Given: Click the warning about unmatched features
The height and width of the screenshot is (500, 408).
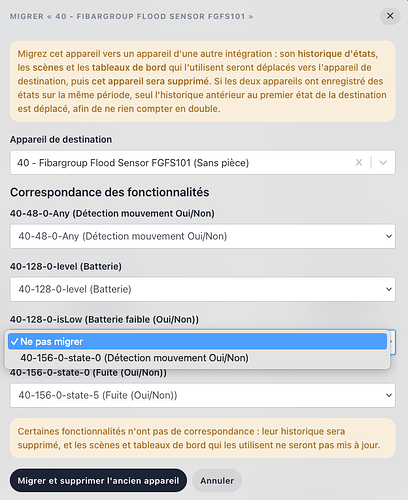Looking at the screenshot, I should click(x=203, y=438).
